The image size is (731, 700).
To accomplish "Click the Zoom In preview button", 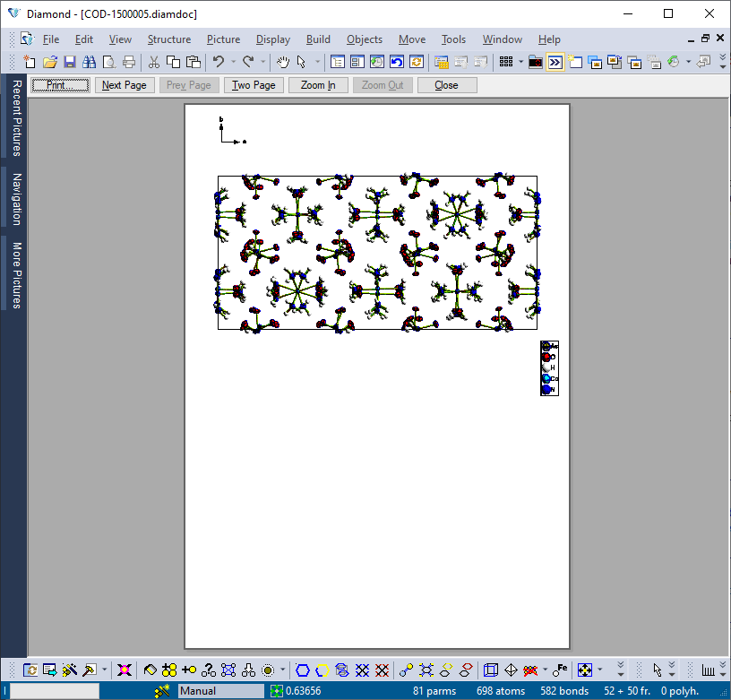I will pyautogui.click(x=318, y=84).
